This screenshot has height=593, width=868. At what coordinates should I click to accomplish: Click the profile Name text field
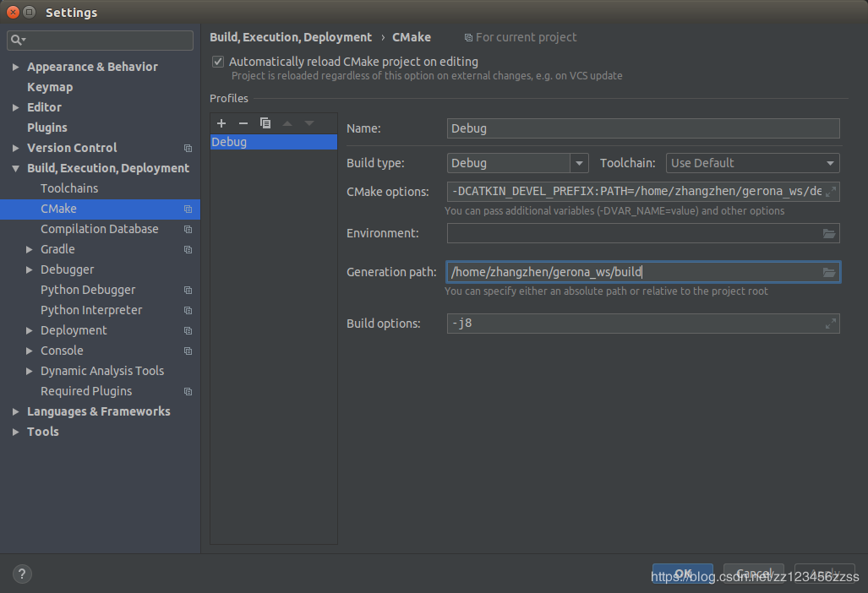point(642,128)
